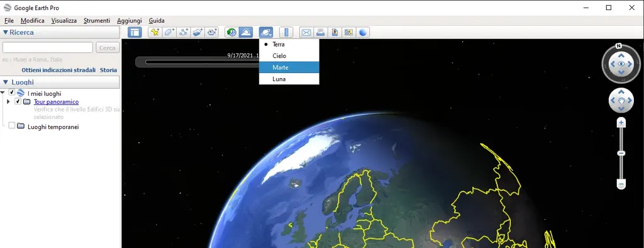The image size is (644, 248).
Task: Collapse the Ricerca panel
Action: [x=5, y=33]
